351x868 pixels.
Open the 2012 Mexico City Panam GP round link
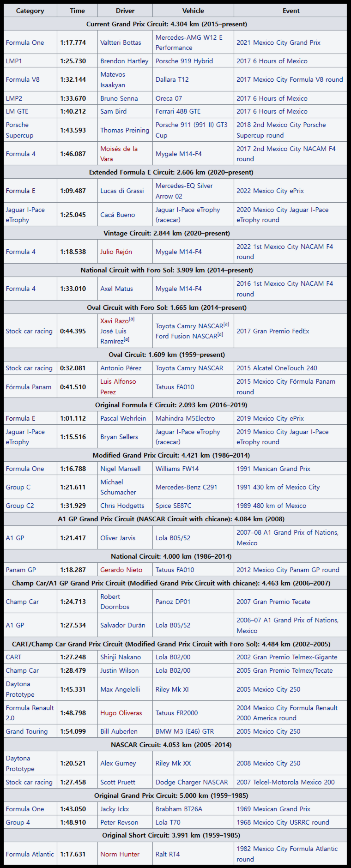click(x=288, y=570)
